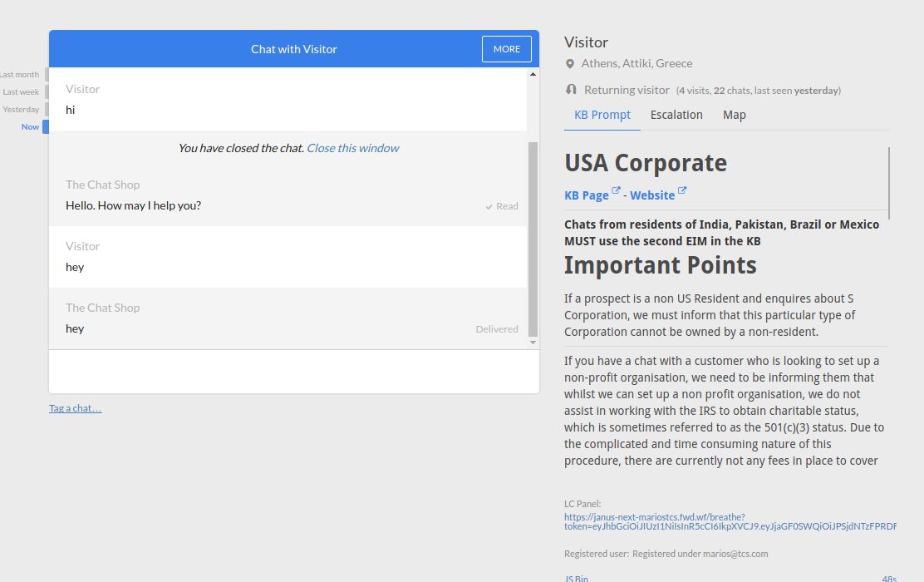Click the Close this window link
This screenshot has width=924, height=582.
point(352,148)
